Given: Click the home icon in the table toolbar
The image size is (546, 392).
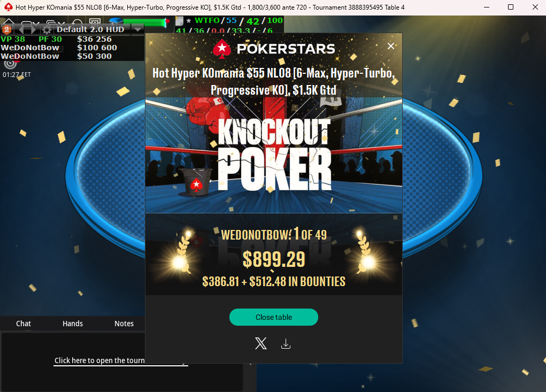Looking at the screenshot, I should [x=9, y=21].
